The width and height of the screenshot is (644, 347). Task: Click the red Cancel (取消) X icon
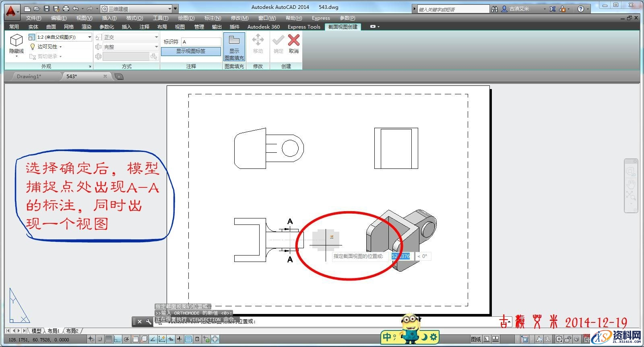pos(294,41)
